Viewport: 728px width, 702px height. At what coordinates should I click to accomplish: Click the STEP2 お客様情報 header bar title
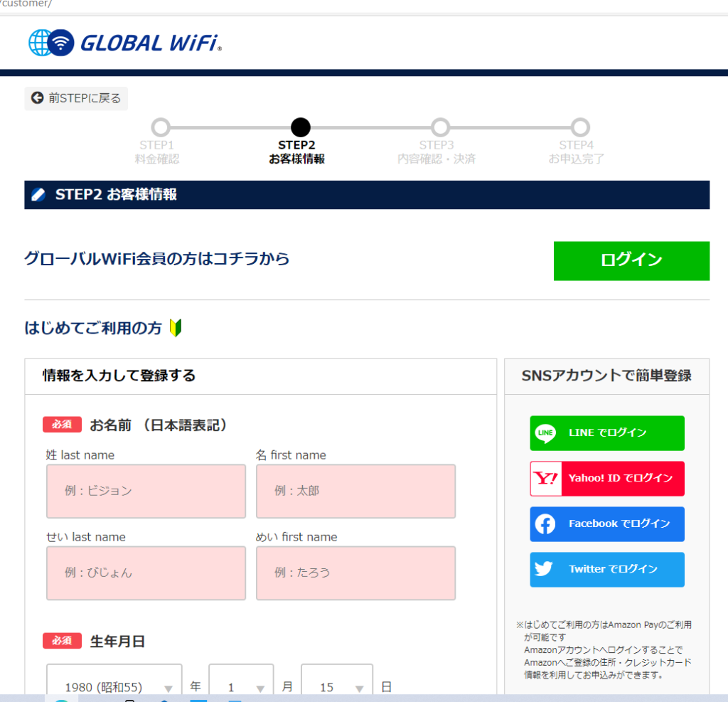pos(116,195)
